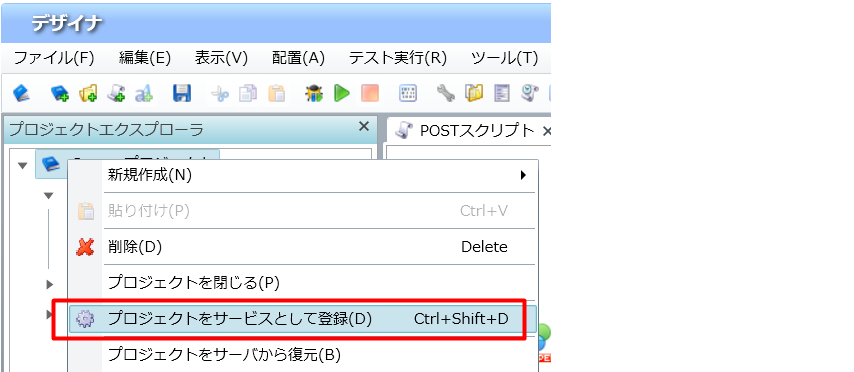The height and width of the screenshot is (372, 854).
Task: Click the new variable 'a' icon with plus
Action: tap(144, 93)
